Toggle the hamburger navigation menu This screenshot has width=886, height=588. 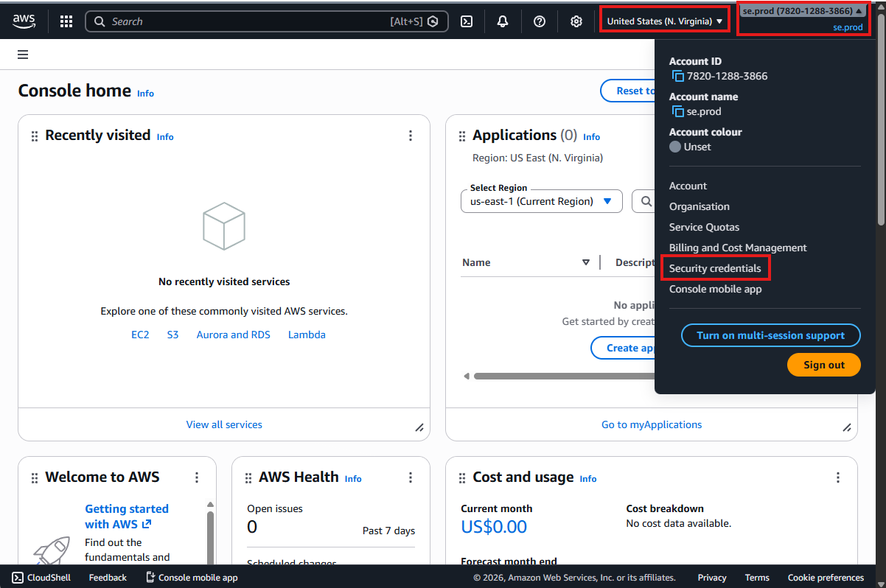(23, 55)
